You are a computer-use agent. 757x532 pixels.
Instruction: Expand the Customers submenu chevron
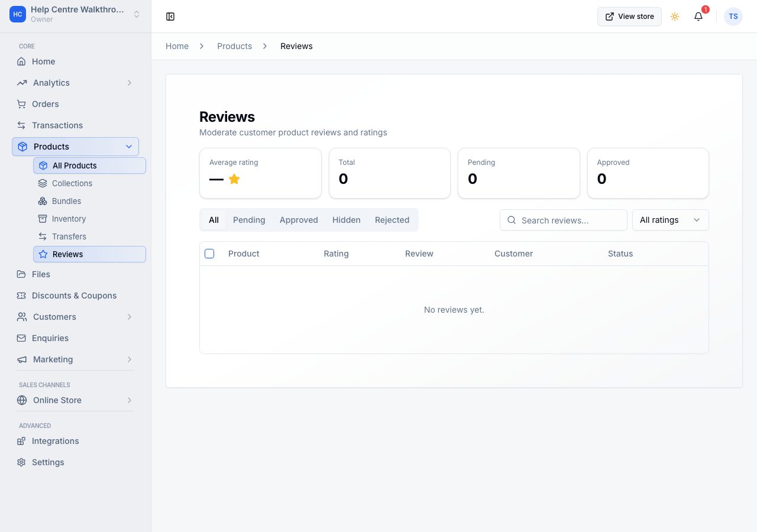(130, 317)
